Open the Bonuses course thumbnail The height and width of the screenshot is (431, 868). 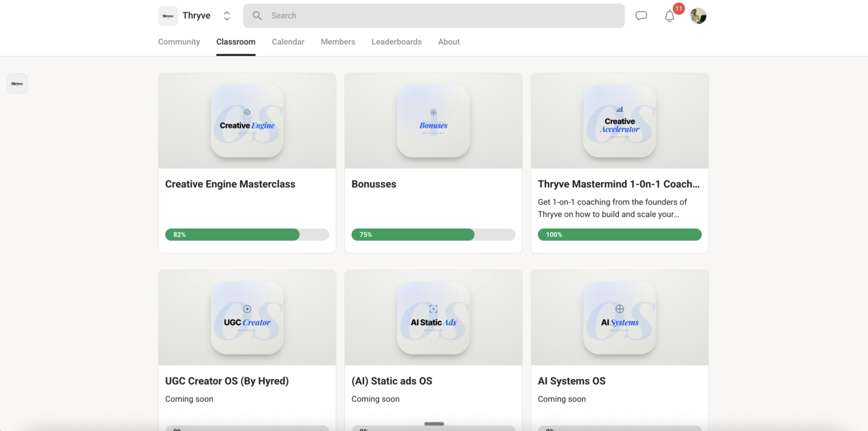pyautogui.click(x=433, y=121)
